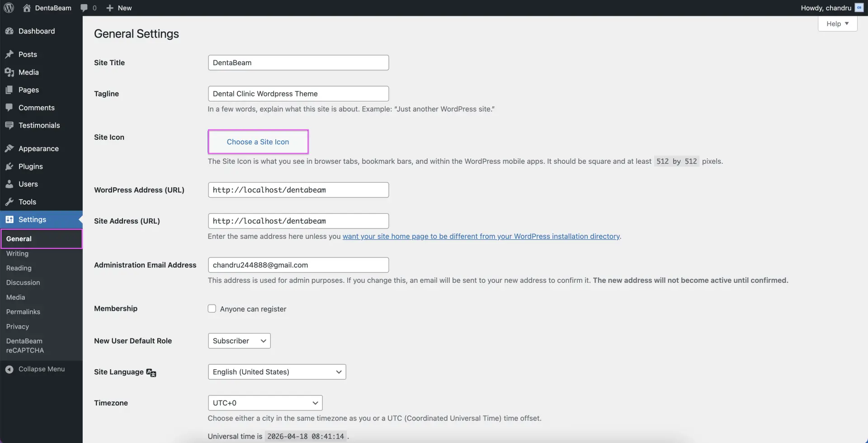This screenshot has width=868, height=443.
Task: Open the Timezone UTC+0 dropdown
Action: coord(265,403)
